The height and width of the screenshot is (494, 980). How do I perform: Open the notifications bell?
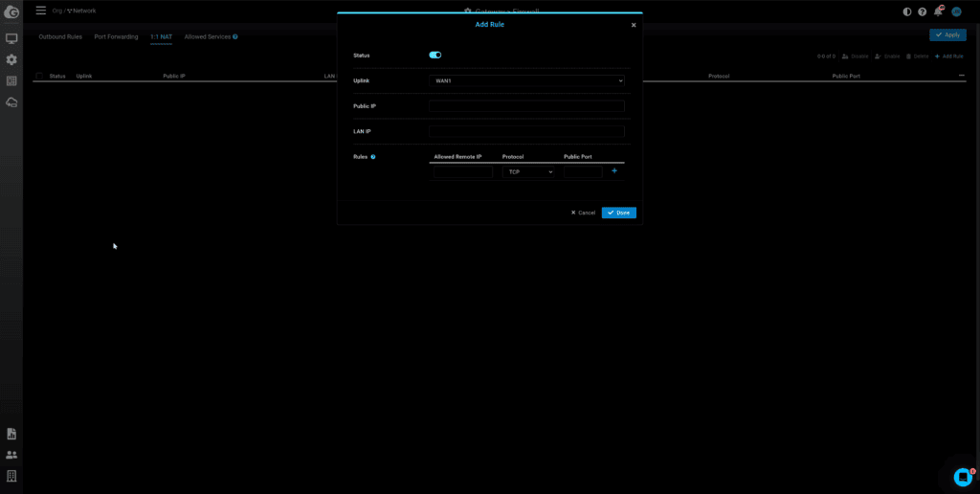click(x=938, y=11)
